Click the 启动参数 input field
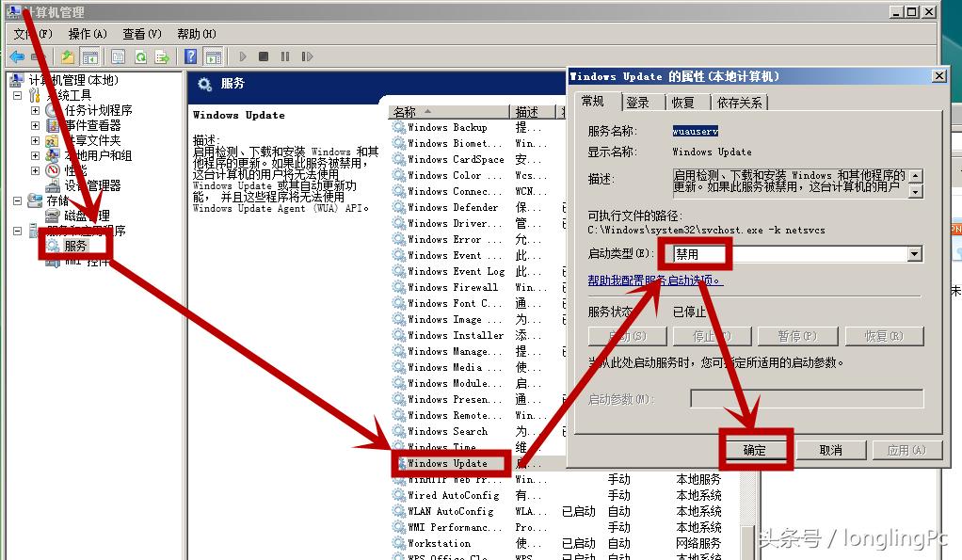The image size is (962, 560). pos(806,398)
